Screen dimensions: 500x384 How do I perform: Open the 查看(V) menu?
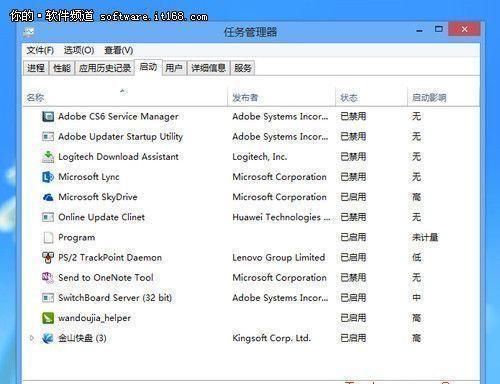pos(119,50)
